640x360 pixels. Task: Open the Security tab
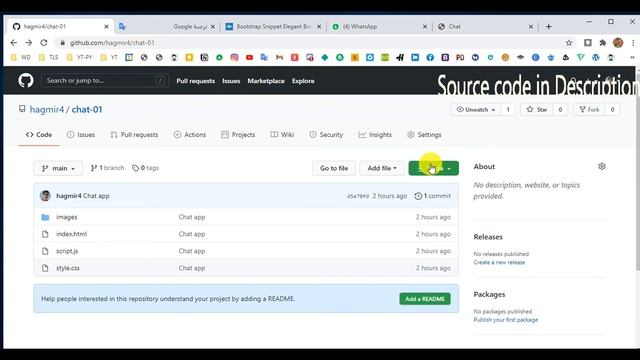[326, 135]
